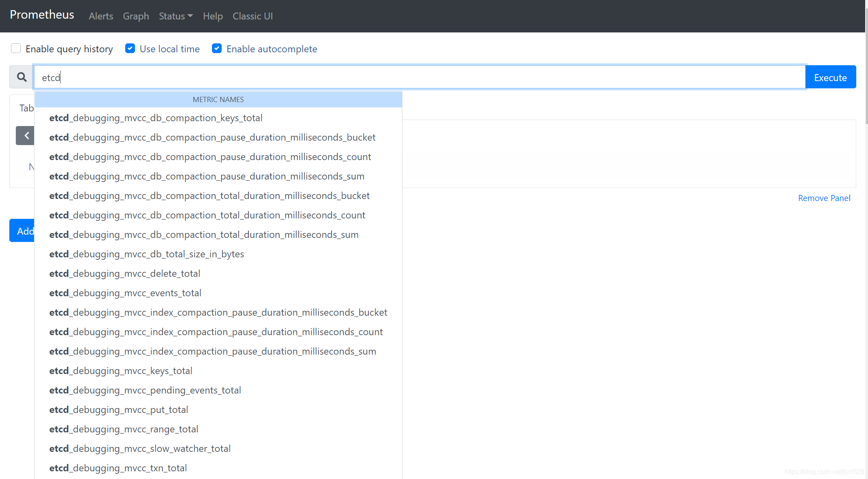Click the search magnifier icon
Screen dimensions: 868x479
pyautogui.click(x=22, y=77)
